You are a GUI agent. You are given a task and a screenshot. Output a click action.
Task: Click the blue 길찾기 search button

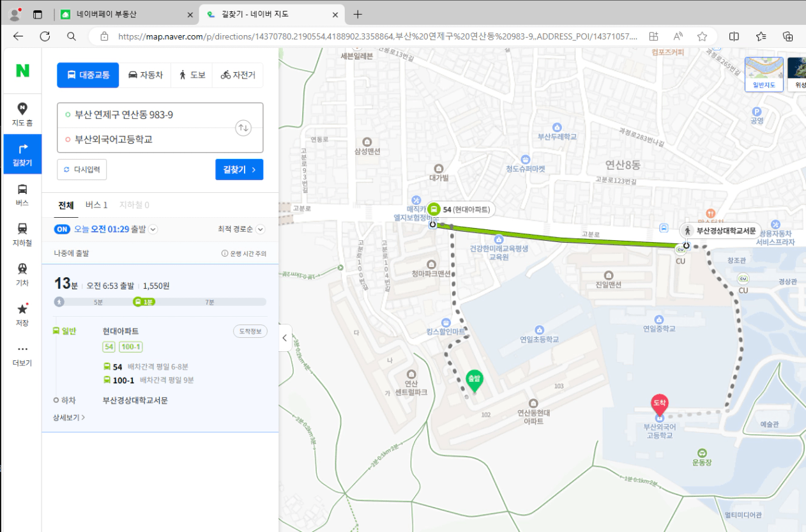(x=240, y=169)
